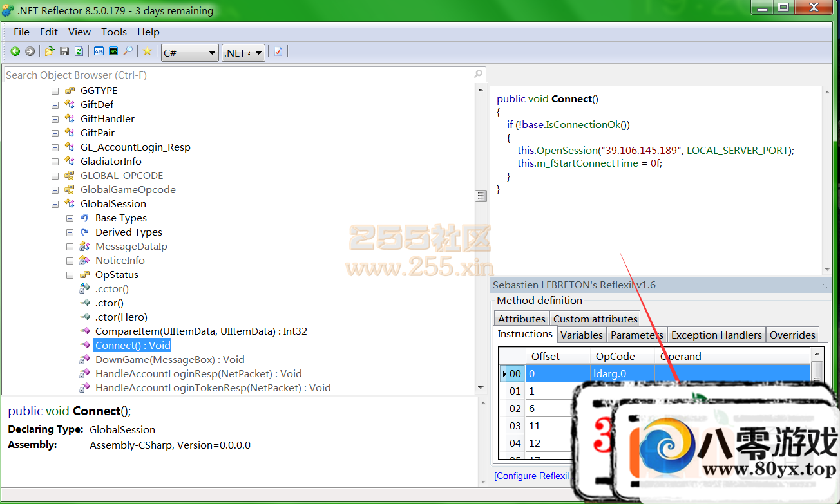
Task: Expand the GiftPair tree node
Action: 55,133
